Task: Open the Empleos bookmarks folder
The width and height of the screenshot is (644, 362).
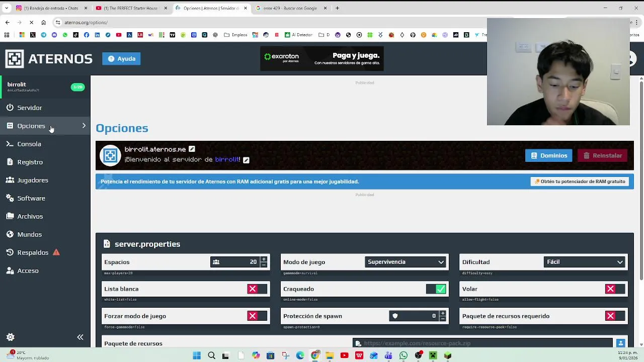Action: pyautogui.click(x=236, y=35)
